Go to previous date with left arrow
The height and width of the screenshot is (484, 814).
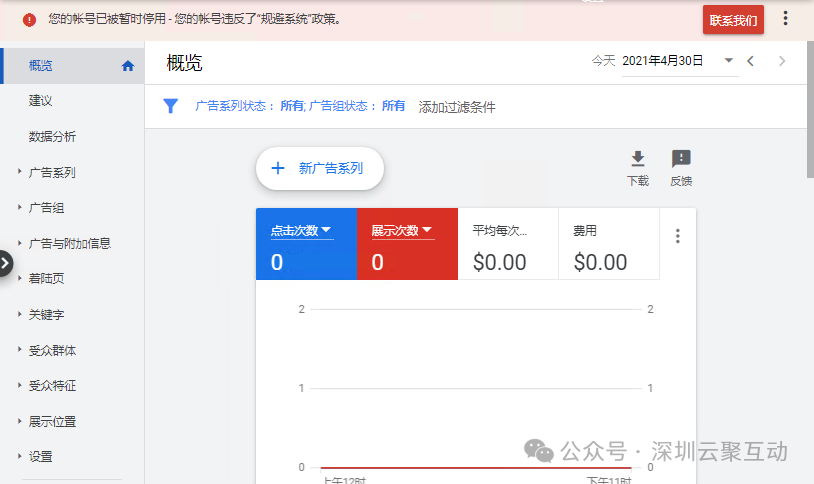[751, 61]
